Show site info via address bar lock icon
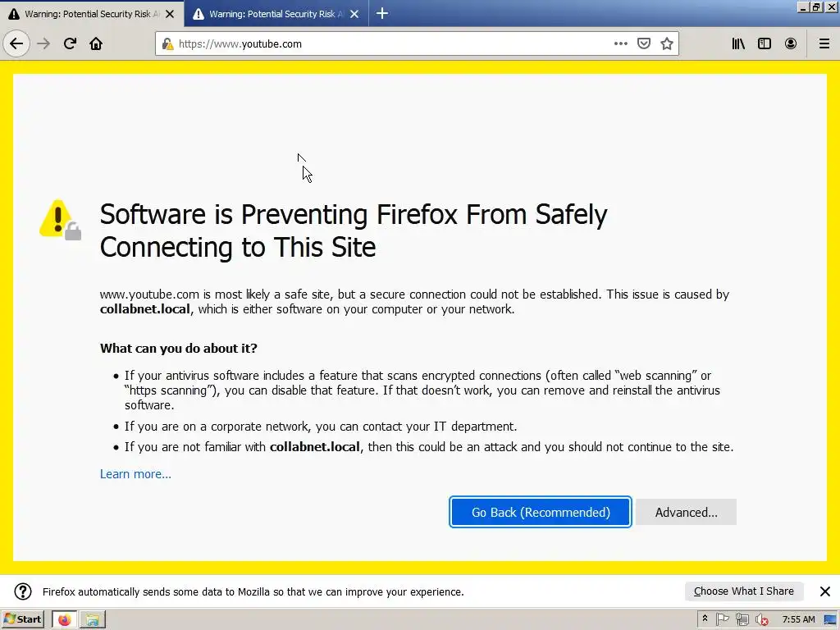The width and height of the screenshot is (840, 630). (x=167, y=44)
